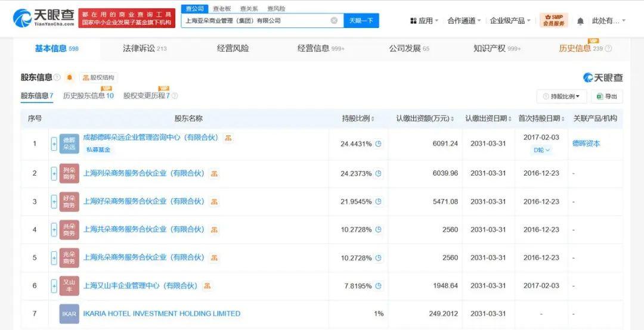Open the 合作通道 dropdown menu

(x=464, y=20)
